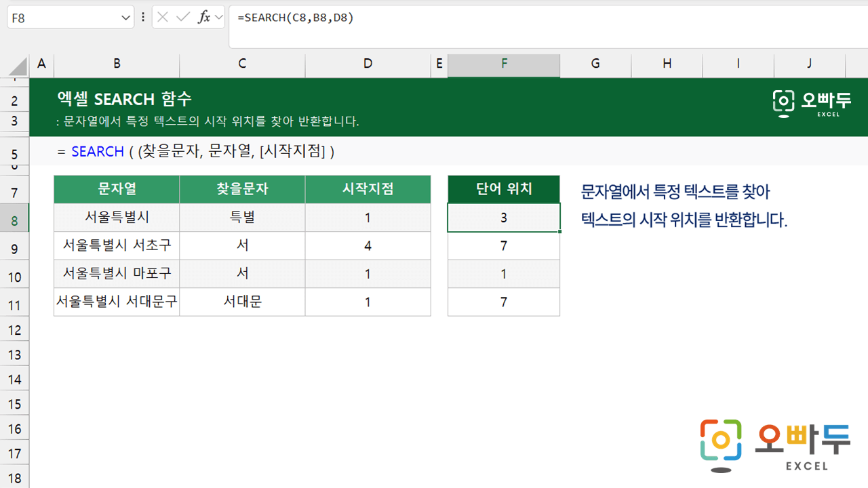Viewport: 868px width, 488px height.
Task: Open Insert Function with the fx icon
Action: [203, 18]
